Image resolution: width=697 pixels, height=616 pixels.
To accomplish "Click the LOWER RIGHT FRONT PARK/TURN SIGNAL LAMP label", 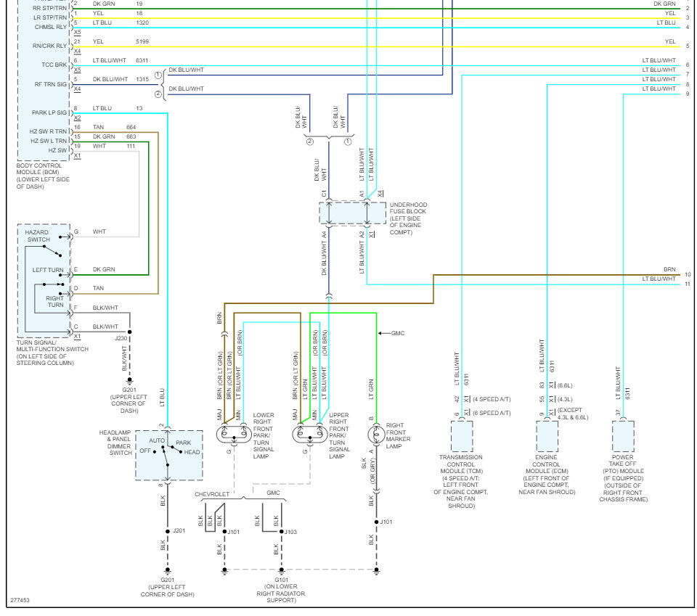I will (x=264, y=435).
